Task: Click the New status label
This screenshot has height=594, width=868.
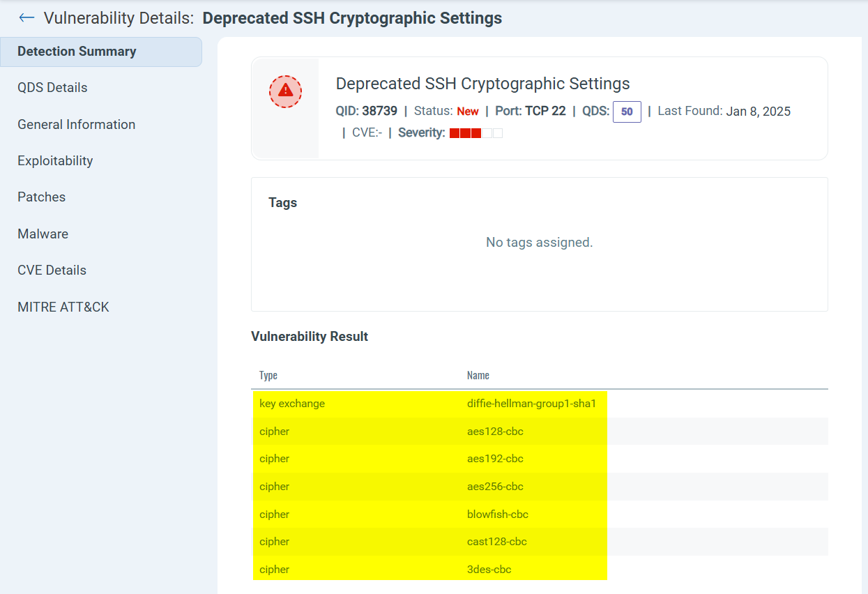Action: coord(468,110)
